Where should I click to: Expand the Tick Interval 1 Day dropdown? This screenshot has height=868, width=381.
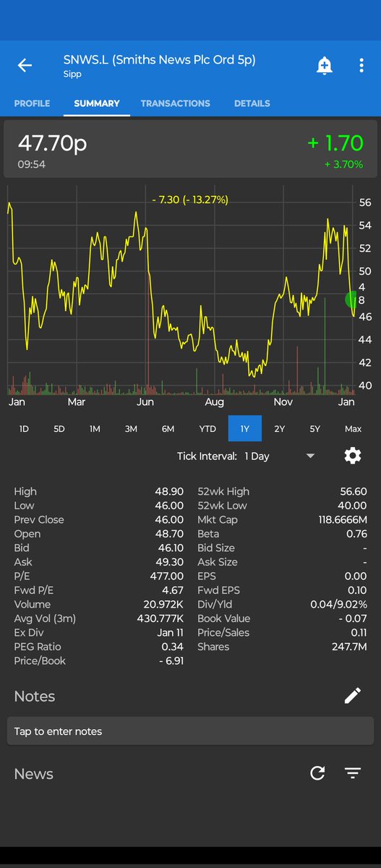281,456
